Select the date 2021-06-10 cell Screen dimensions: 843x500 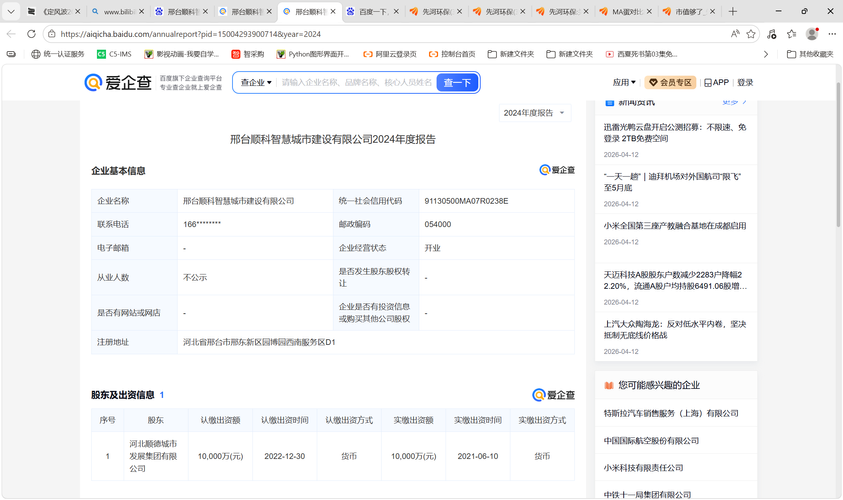(478, 456)
